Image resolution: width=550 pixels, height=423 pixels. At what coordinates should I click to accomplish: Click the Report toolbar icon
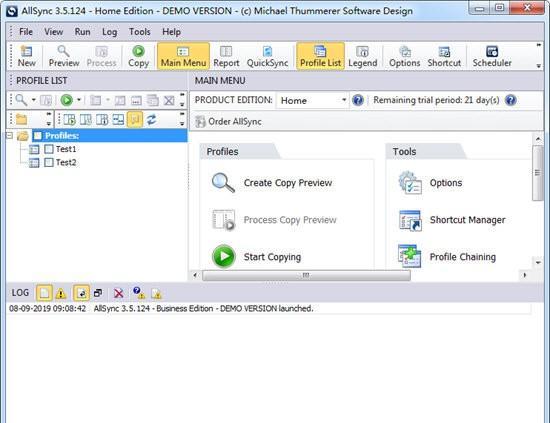[226, 56]
